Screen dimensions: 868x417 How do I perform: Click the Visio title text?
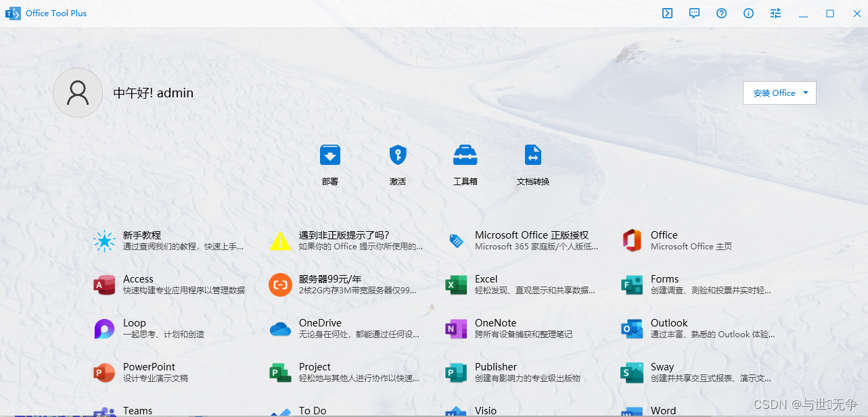coord(486,410)
